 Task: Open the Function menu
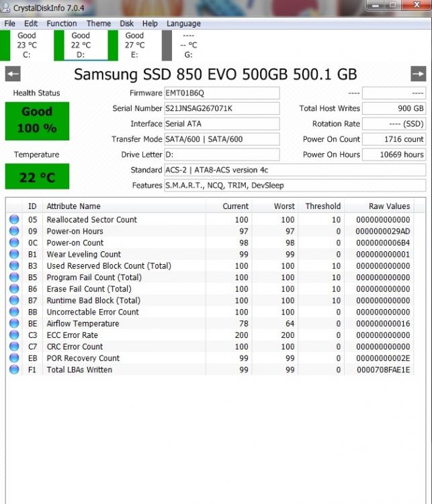click(x=61, y=24)
